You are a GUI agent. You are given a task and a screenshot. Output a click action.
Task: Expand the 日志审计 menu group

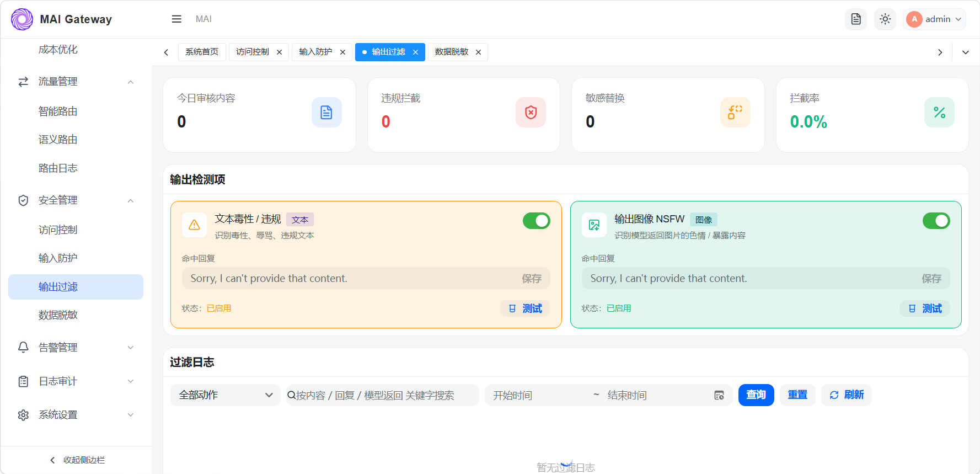pyautogui.click(x=131, y=381)
